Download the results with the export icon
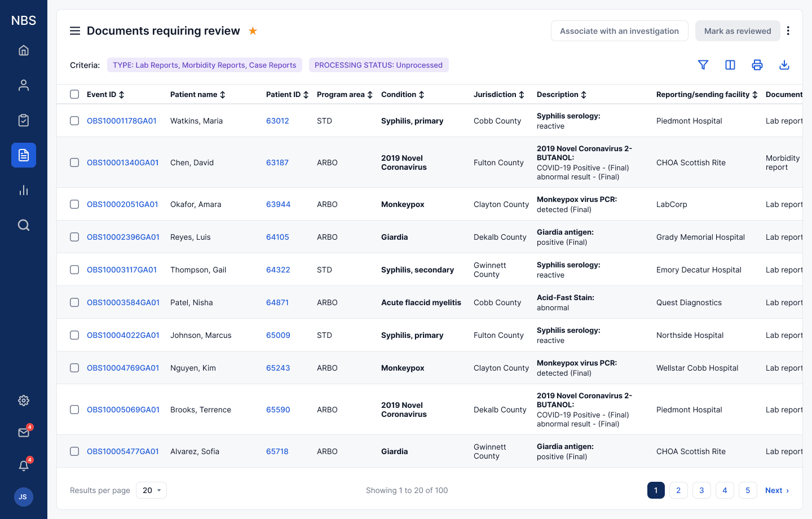Image resolution: width=812 pixels, height=519 pixels. point(784,65)
